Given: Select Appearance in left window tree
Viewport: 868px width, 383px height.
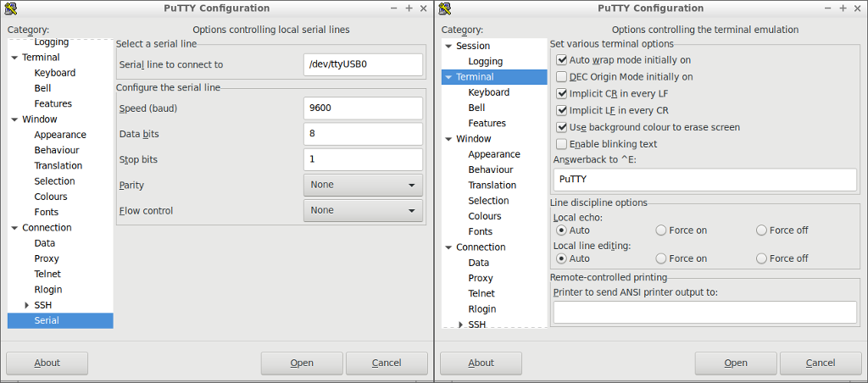Looking at the screenshot, I should [60, 135].
